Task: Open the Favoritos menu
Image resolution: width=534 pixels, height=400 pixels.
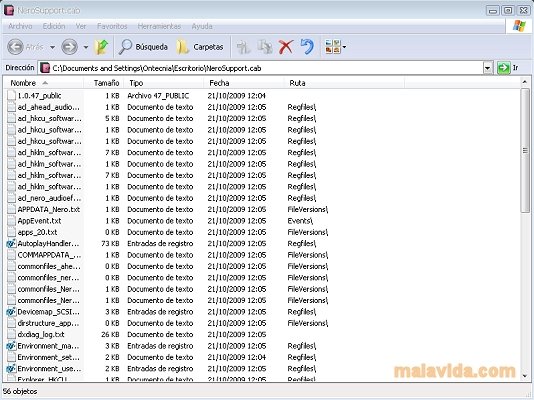Action: tap(112, 26)
